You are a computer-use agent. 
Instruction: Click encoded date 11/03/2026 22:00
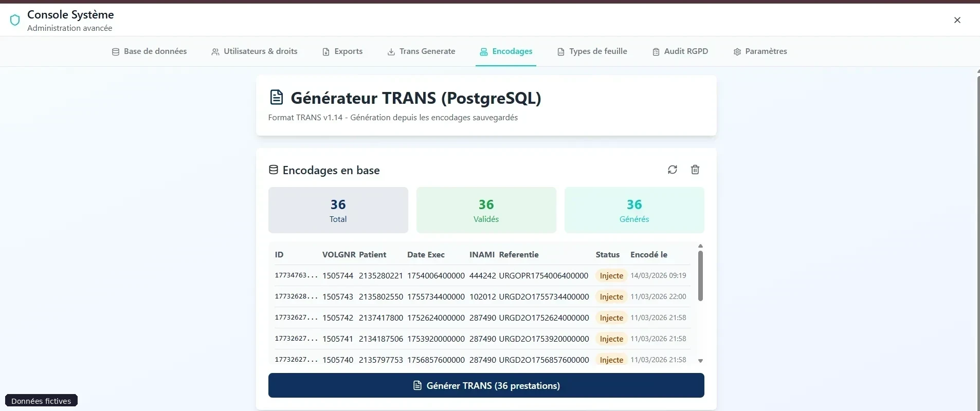tap(658, 297)
